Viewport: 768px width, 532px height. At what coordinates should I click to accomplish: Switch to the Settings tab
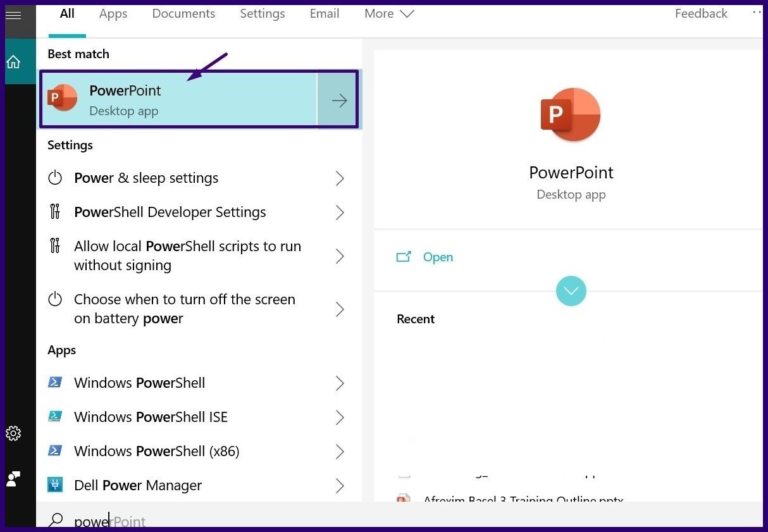[263, 13]
